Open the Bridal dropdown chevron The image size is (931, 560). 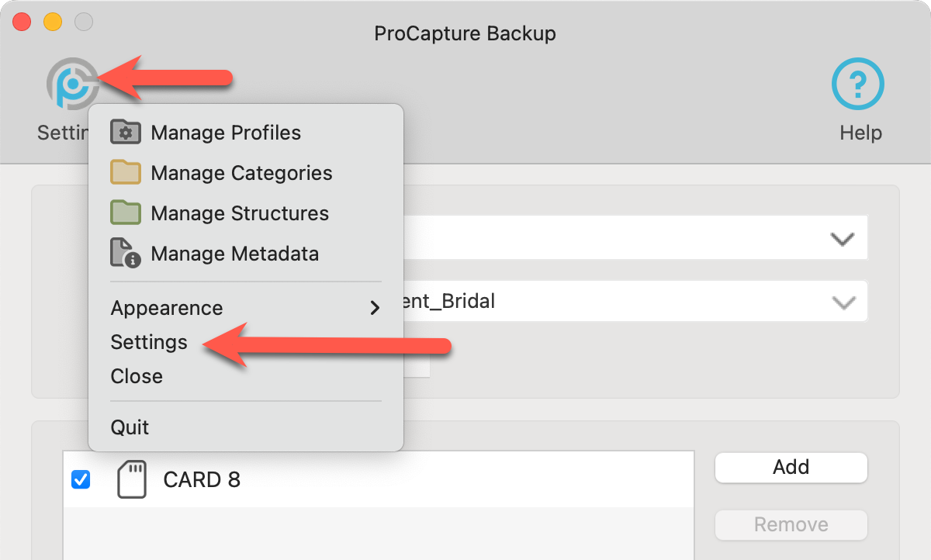(842, 302)
